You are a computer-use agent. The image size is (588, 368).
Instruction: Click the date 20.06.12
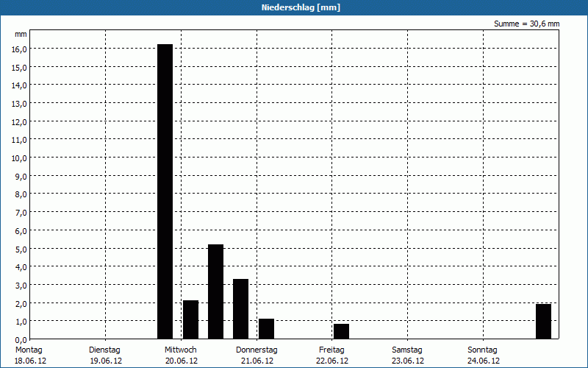click(182, 361)
